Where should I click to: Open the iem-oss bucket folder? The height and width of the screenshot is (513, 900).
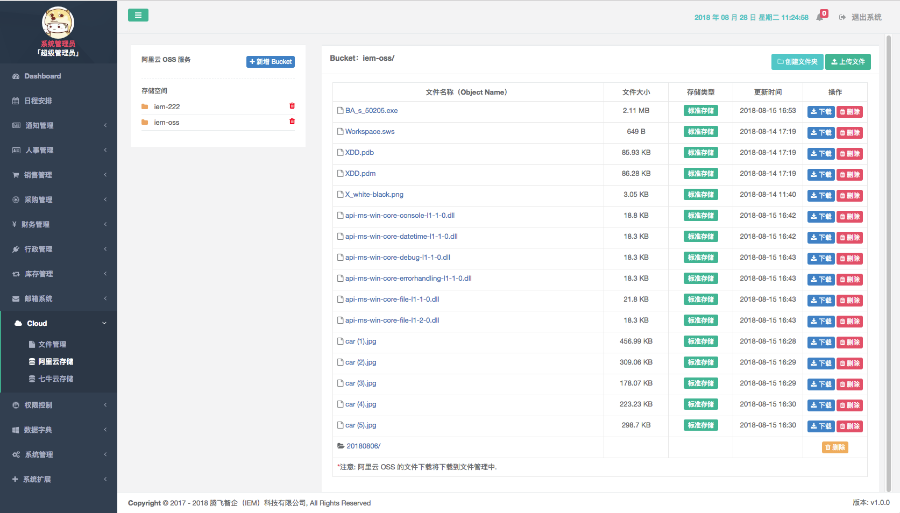click(x=166, y=122)
